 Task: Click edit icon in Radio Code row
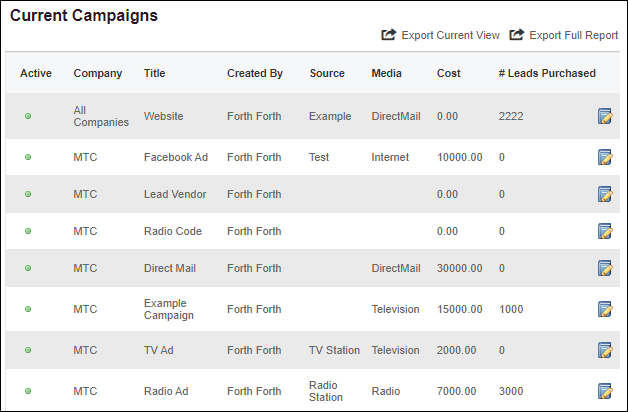(604, 232)
